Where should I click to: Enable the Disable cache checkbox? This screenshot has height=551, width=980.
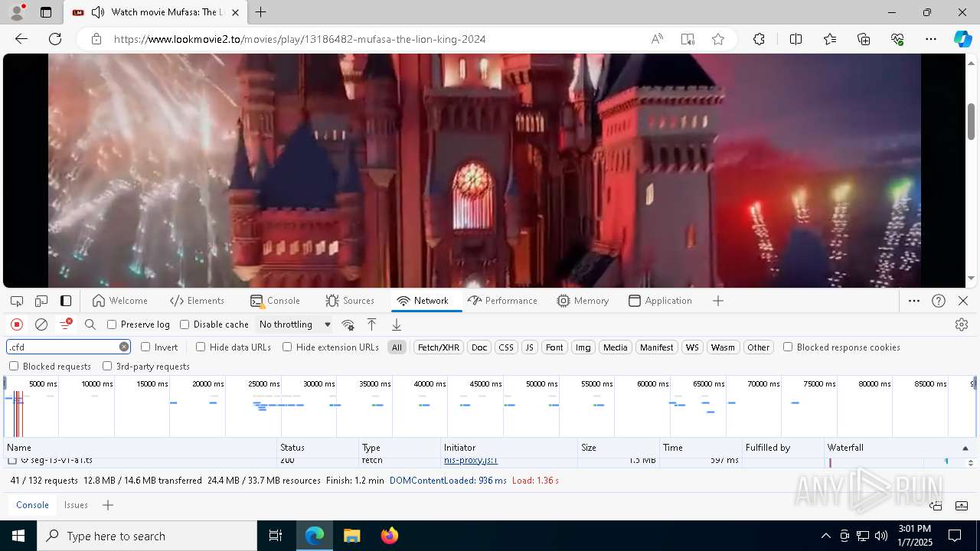pyautogui.click(x=185, y=324)
